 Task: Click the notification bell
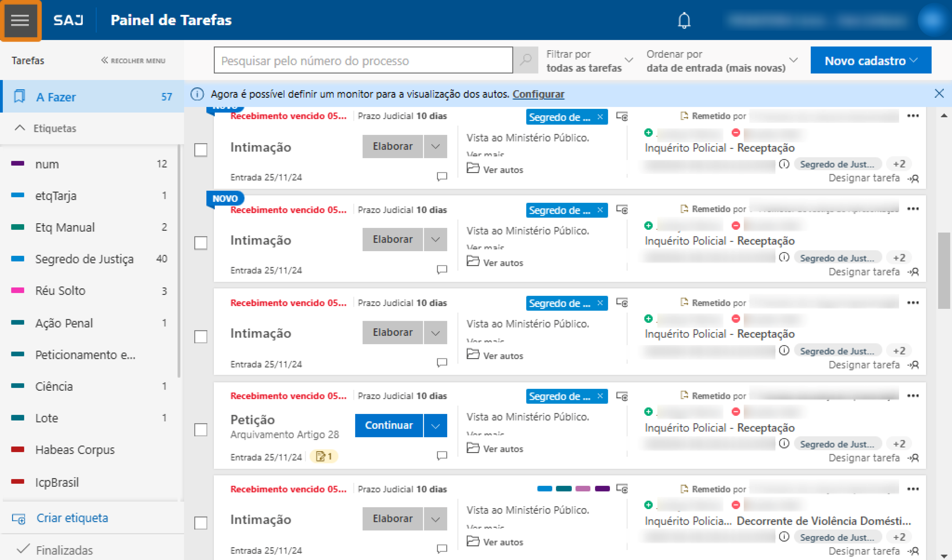(x=684, y=20)
